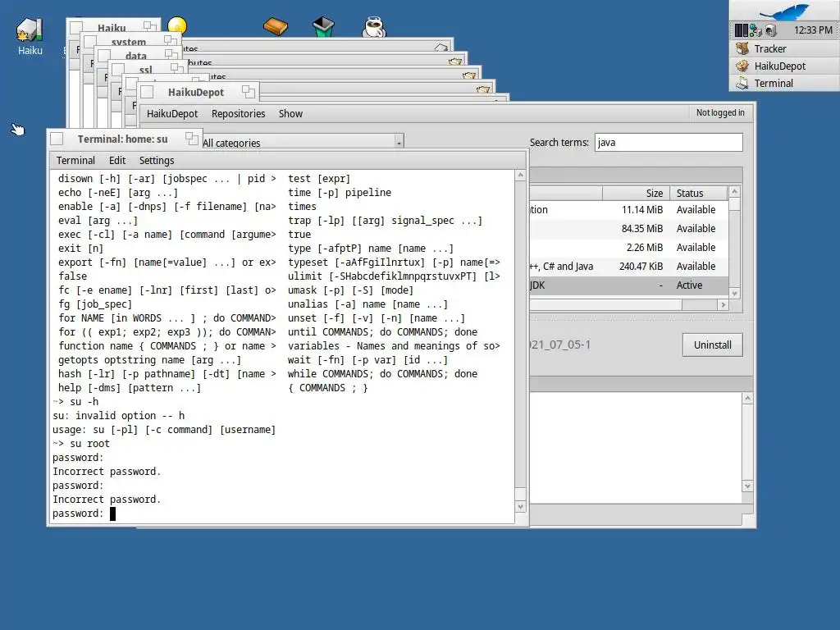
Task: Click the package list horizontal scrollbar thumb
Action: 605,305
